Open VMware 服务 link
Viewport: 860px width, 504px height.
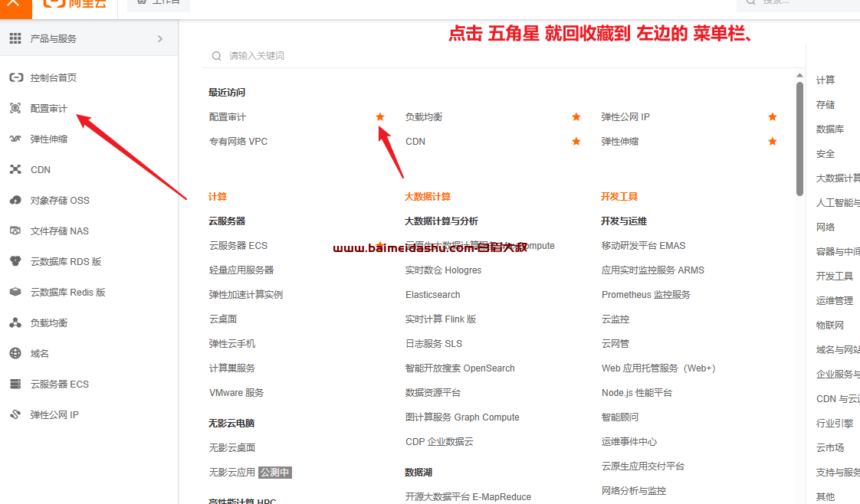pyautogui.click(x=236, y=393)
